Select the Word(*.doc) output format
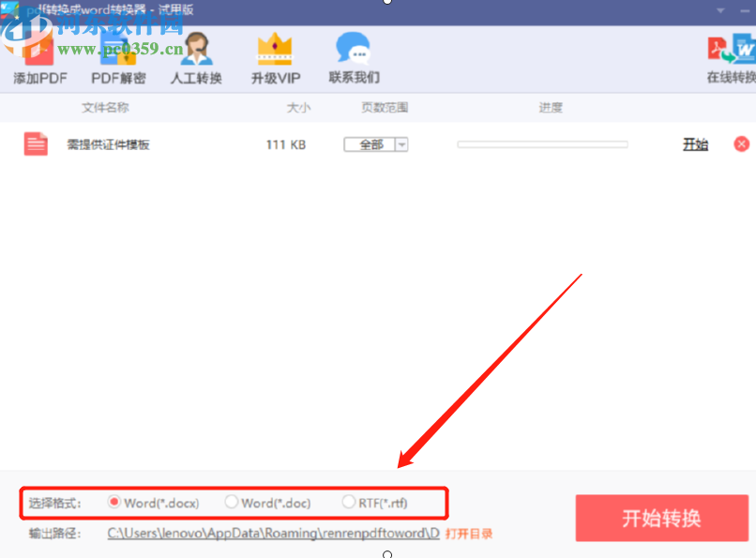The image size is (756, 558). tap(232, 503)
